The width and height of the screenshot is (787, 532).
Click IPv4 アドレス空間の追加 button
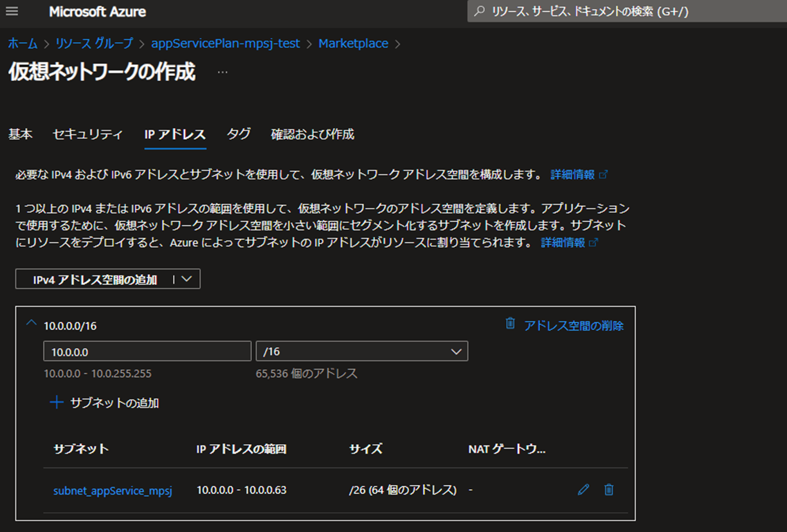(95, 279)
